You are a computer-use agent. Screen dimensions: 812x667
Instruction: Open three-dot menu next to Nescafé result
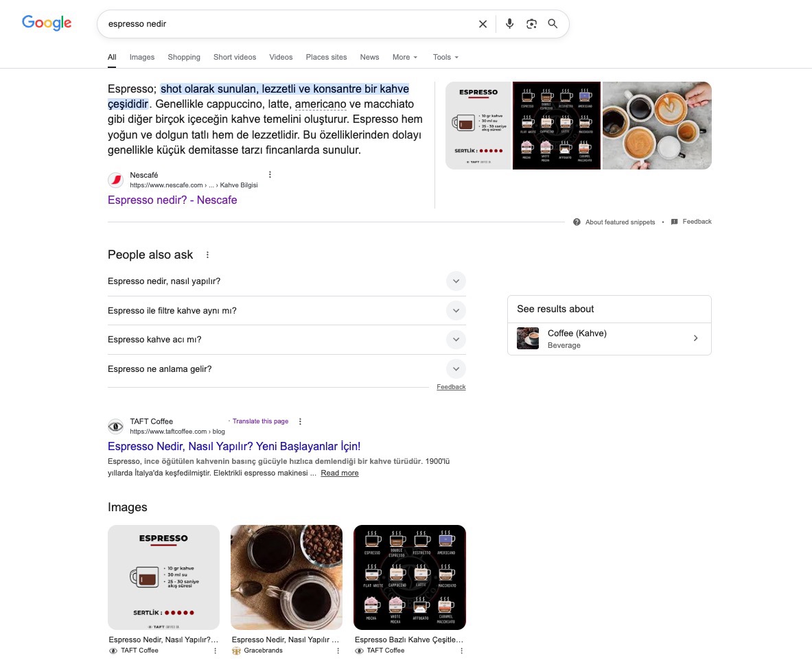[270, 174]
